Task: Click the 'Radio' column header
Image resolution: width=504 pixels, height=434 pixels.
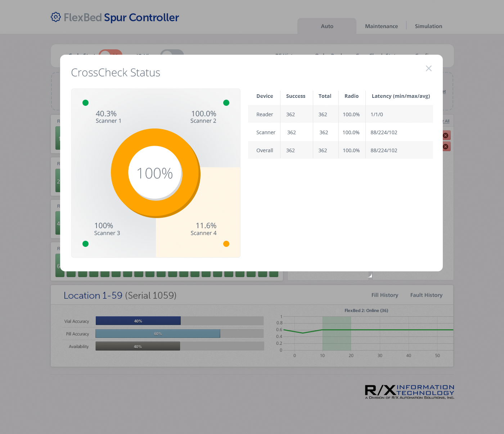Action: 351,96
